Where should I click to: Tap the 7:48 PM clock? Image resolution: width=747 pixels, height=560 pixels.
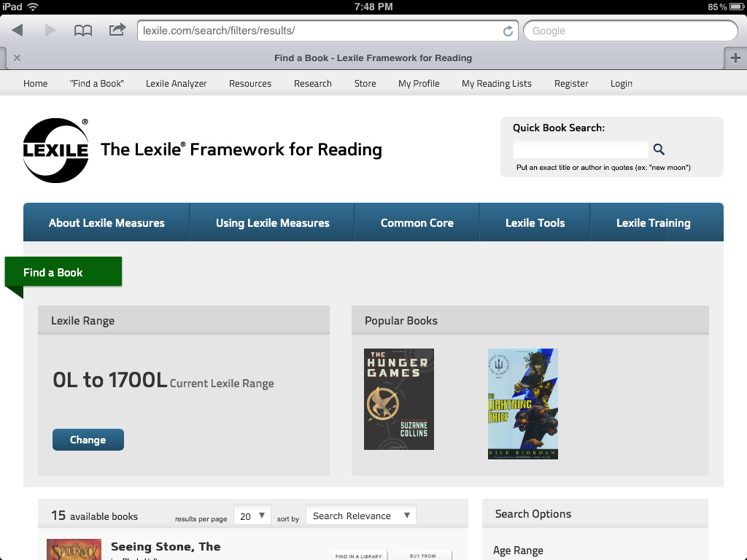click(x=373, y=7)
